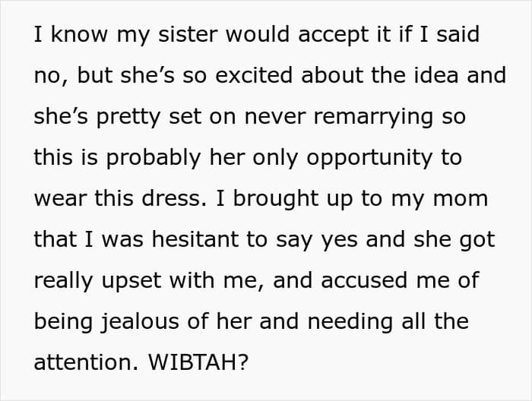This screenshot has width=532, height=401.
Task: Select the word "upset"
Action: click(131, 283)
